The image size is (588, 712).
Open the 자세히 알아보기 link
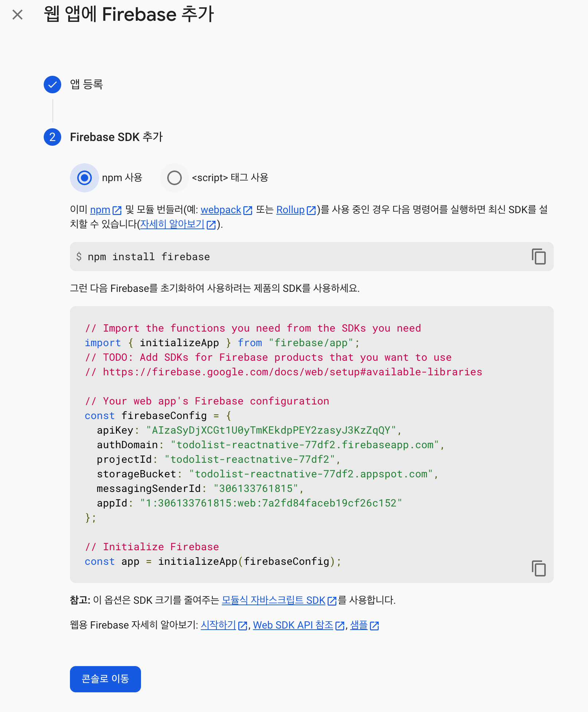click(172, 224)
